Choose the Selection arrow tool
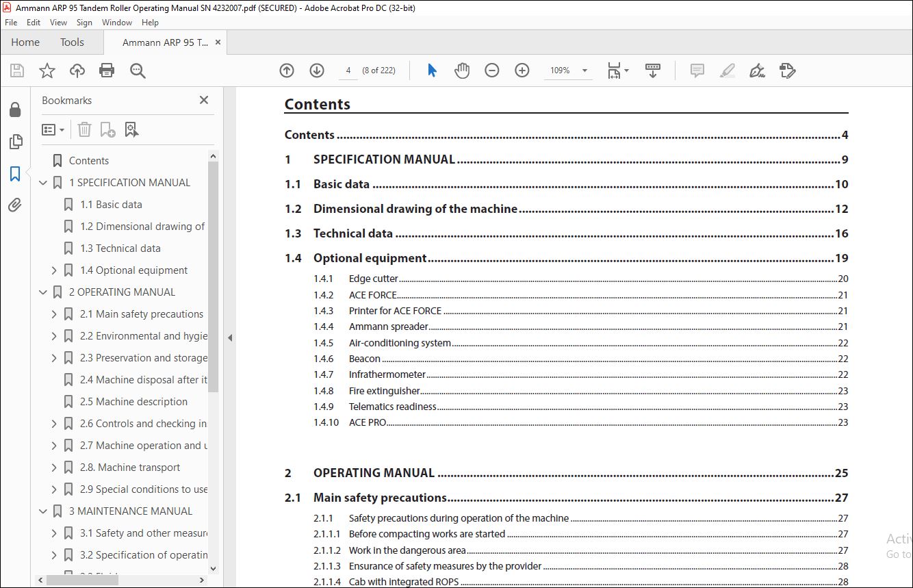 [x=432, y=71]
